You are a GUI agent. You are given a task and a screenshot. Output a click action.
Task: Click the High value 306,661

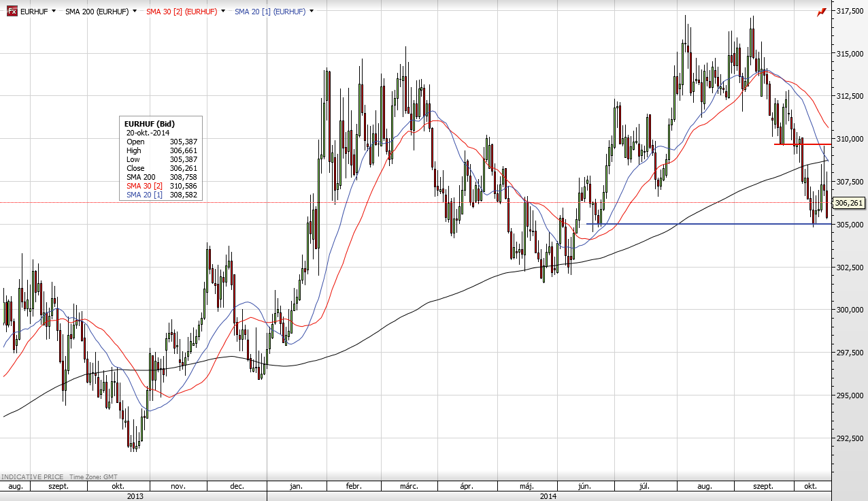(x=183, y=150)
